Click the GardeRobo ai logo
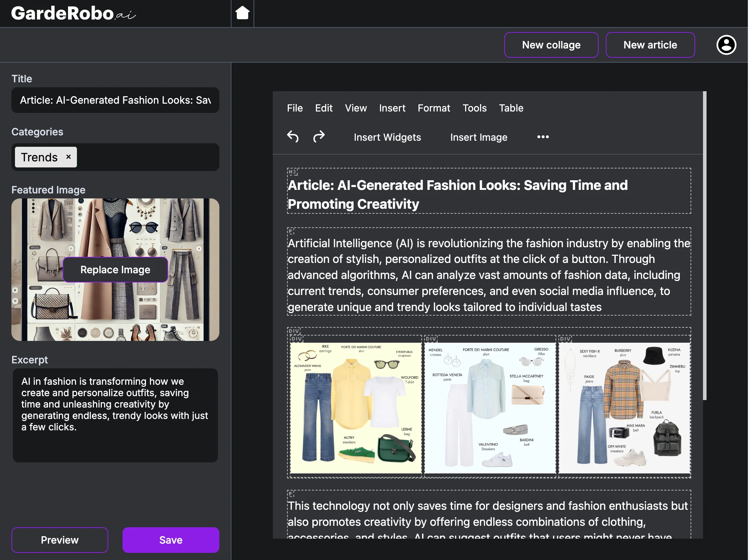The image size is (750, 560). [73, 13]
